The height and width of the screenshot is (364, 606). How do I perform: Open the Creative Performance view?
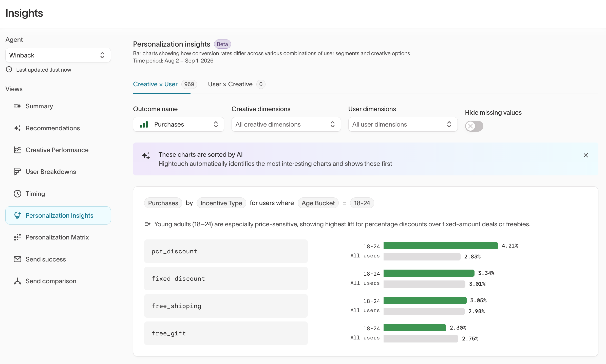[58, 150]
